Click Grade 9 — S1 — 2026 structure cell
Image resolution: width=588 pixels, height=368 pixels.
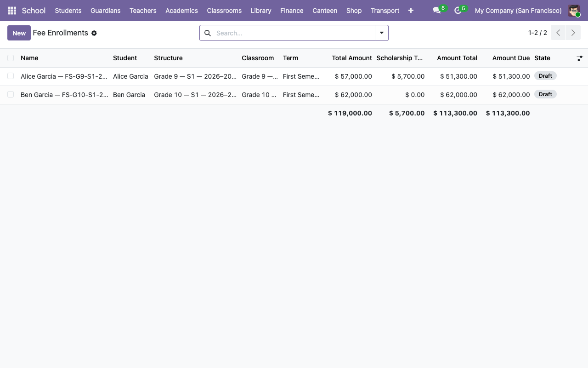pyautogui.click(x=195, y=76)
